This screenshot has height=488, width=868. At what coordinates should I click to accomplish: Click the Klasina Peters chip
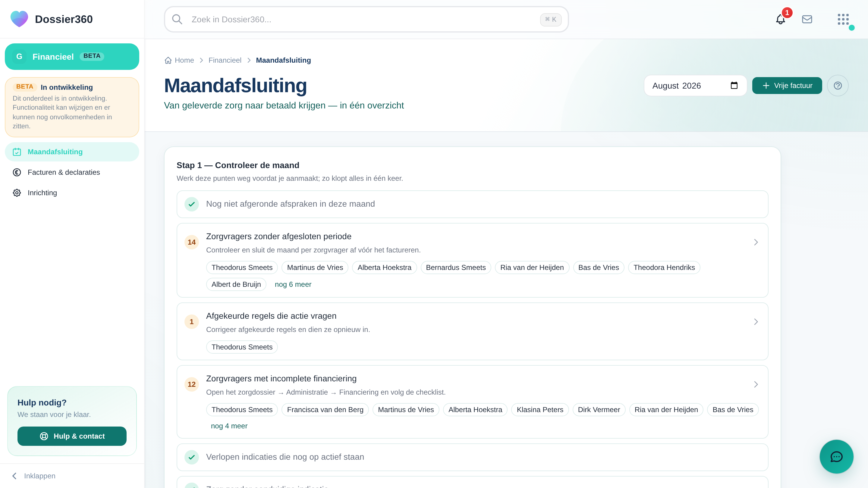click(x=540, y=410)
